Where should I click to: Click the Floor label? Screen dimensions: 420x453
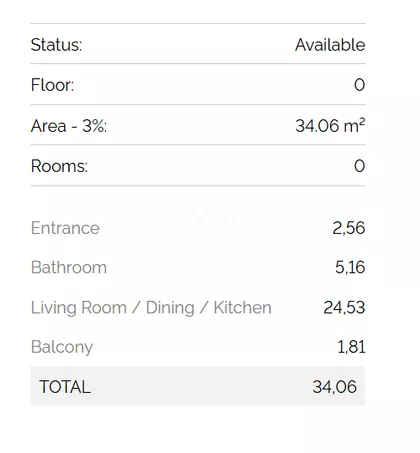(x=52, y=85)
